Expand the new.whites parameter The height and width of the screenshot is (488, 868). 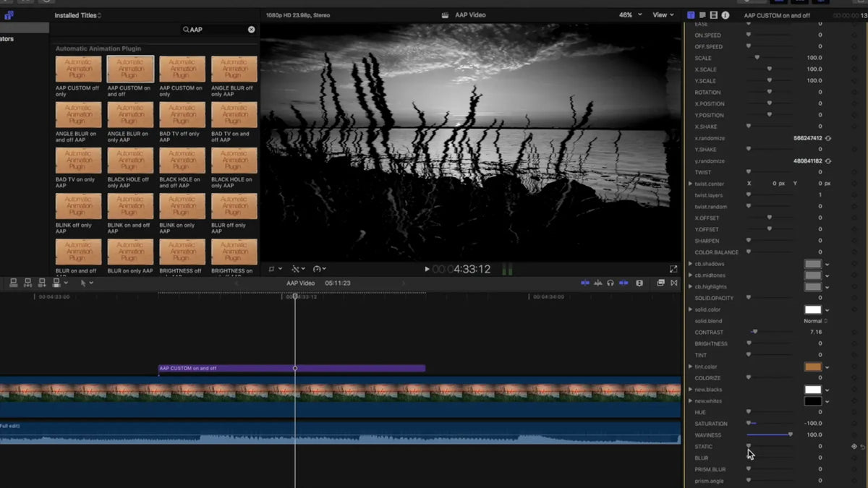pos(690,401)
